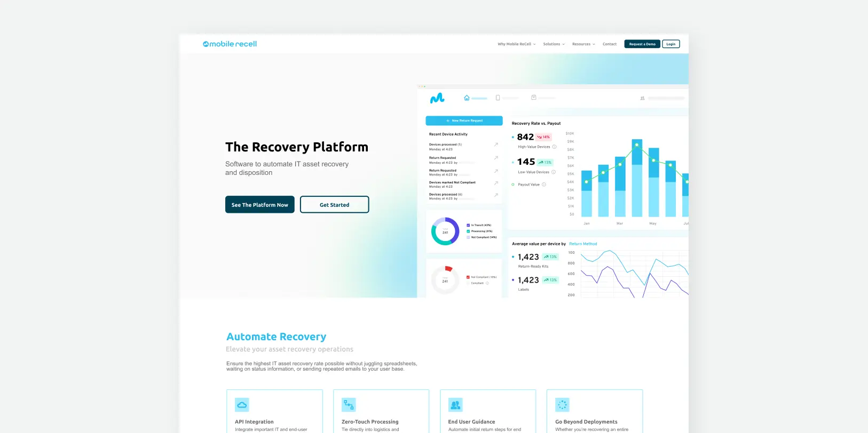Viewport: 868px width, 433px height.
Task: Click New Return Request button
Action: (464, 121)
